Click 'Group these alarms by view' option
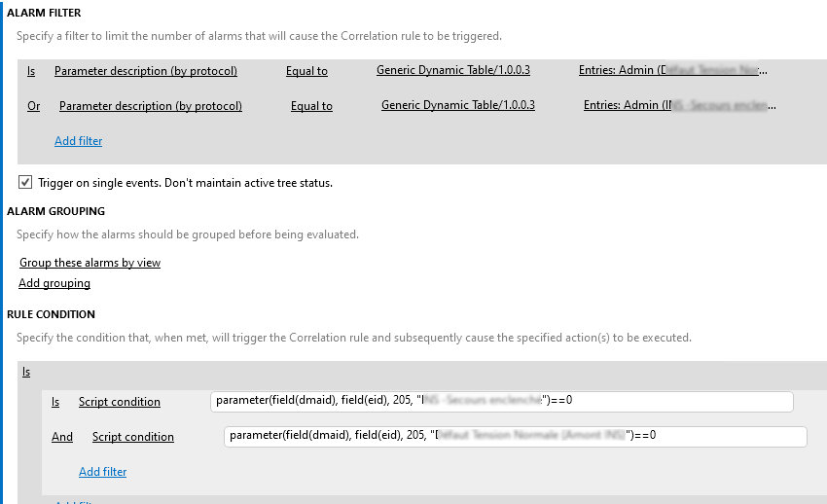The height and width of the screenshot is (504, 827). [x=90, y=263]
